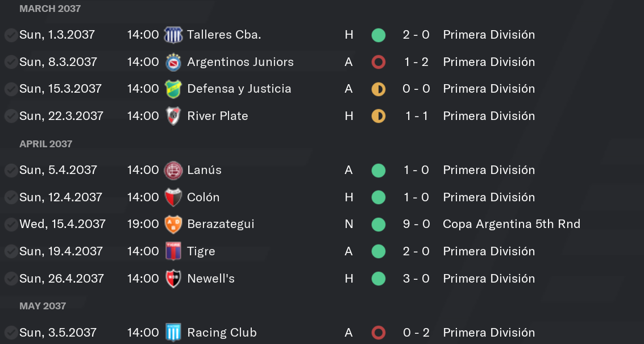The image size is (644, 344).
Task: Select the Racing Club crest
Action: 173,333
